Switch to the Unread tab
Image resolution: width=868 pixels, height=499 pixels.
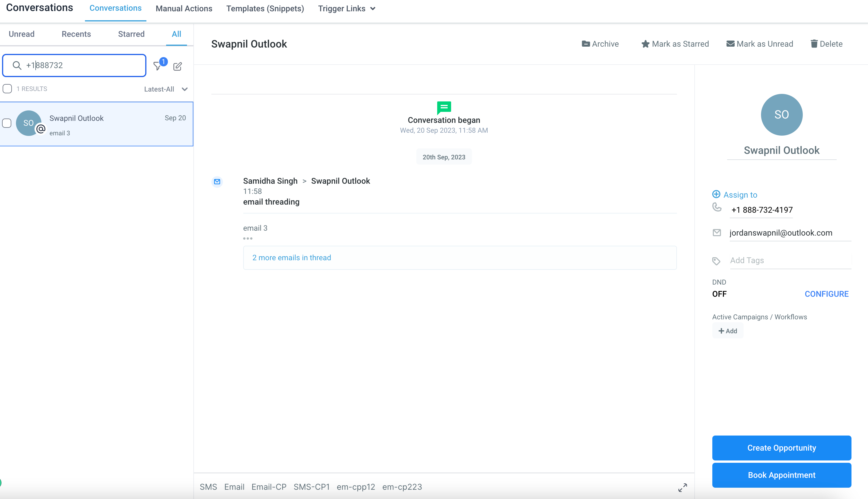[x=21, y=34]
